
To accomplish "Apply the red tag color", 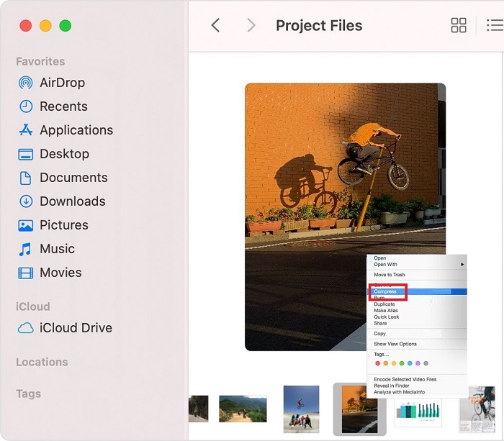I will pyautogui.click(x=378, y=363).
